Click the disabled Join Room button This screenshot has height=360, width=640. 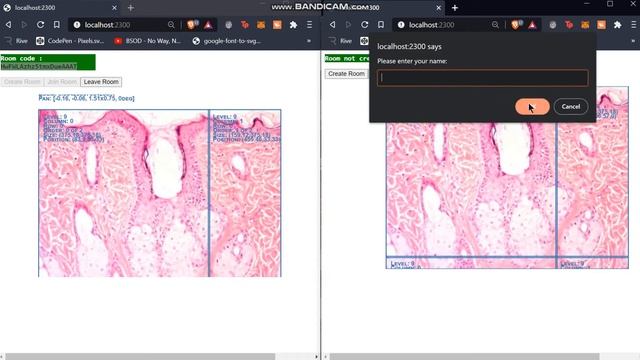(x=62, y=82)
